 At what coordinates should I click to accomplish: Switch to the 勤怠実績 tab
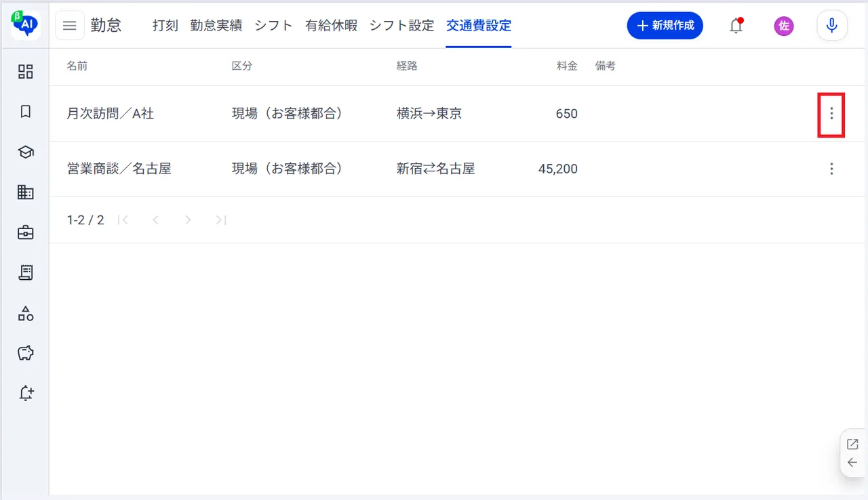tap(216, 26)
